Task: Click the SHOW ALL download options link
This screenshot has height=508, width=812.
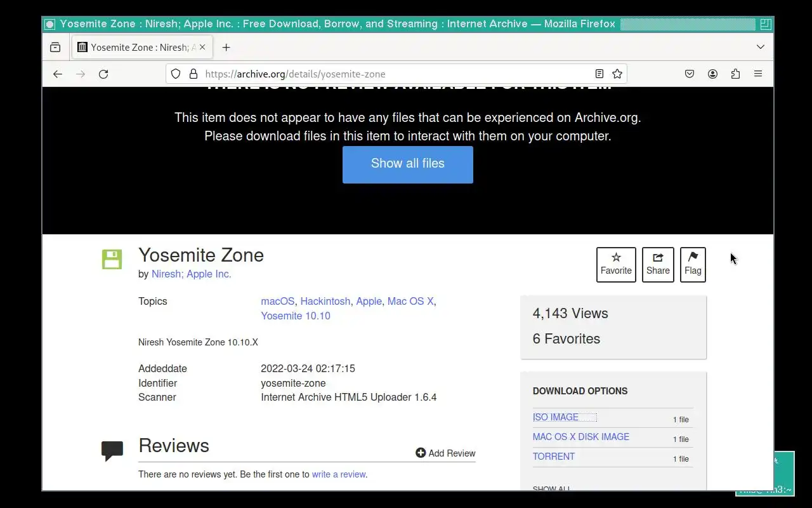Action: point(551,488)
